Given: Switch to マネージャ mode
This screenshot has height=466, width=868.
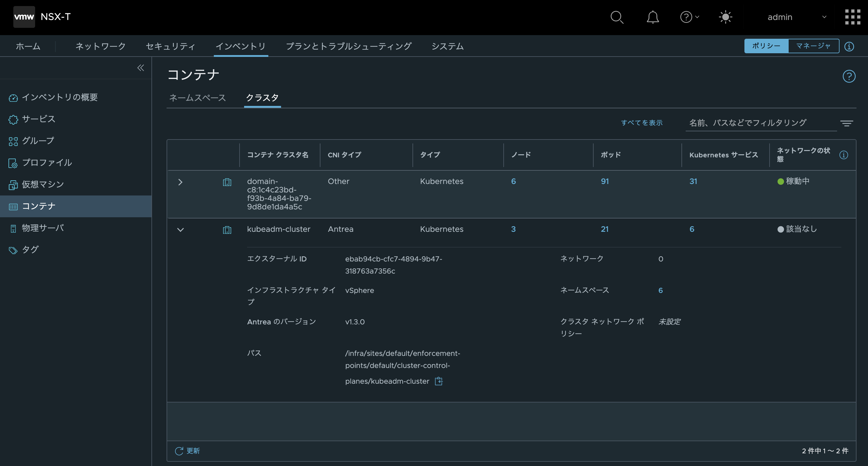Looking at the screenshot, I should (813, 46).
